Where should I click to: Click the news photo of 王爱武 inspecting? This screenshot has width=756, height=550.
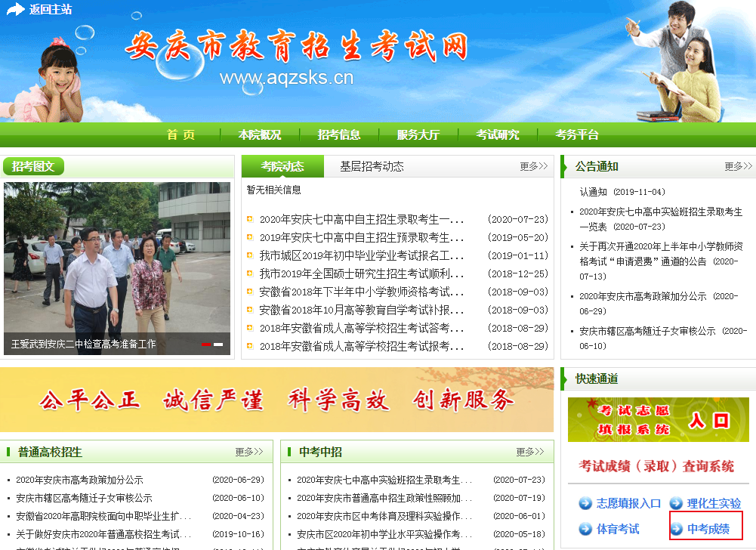[117, 261]
